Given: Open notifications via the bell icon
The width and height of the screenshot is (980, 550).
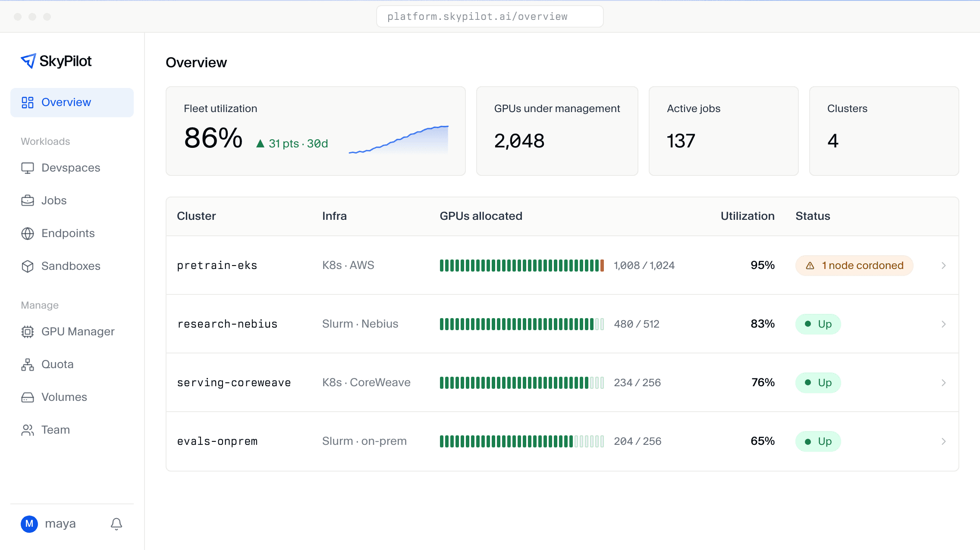Looking at the screenshot, I should pos(116,524).
